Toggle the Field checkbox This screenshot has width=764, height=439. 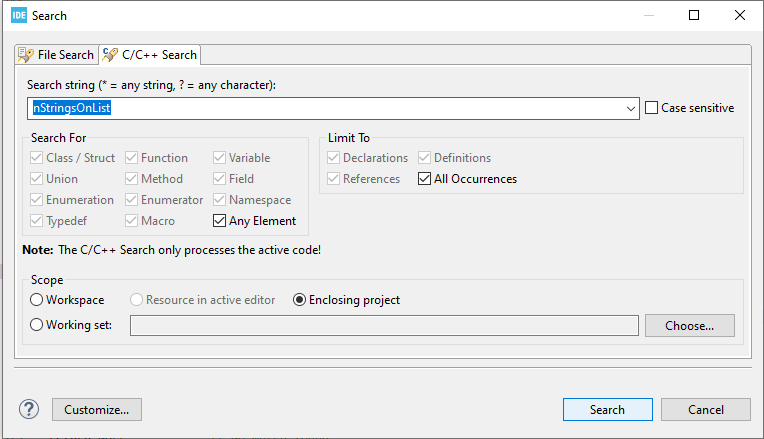(x=219, y=179)
